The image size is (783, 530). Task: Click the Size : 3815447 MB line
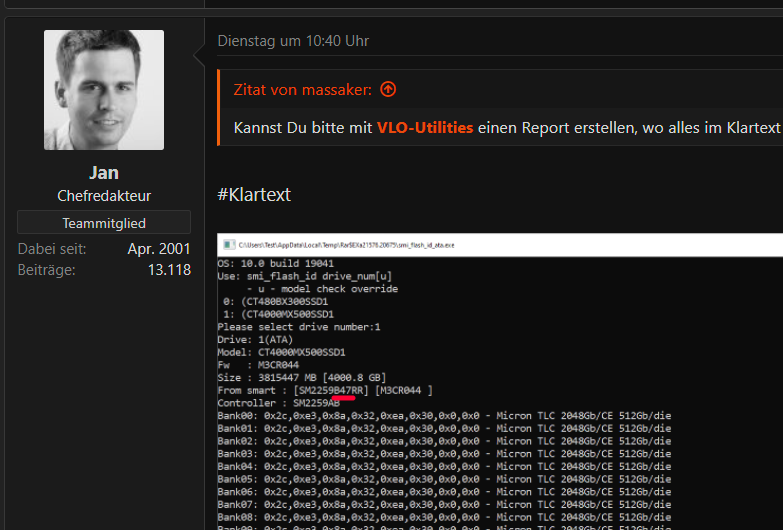[302, 378]
